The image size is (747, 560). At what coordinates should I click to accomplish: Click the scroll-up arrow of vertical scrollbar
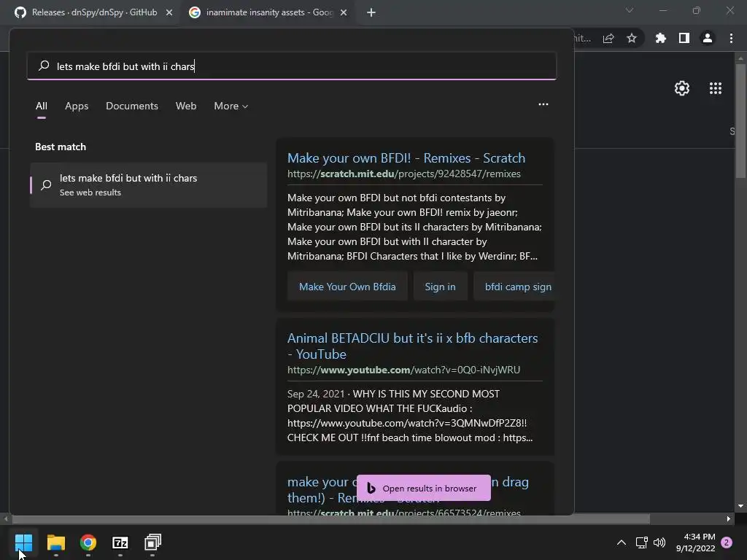(x=740, y=58)
